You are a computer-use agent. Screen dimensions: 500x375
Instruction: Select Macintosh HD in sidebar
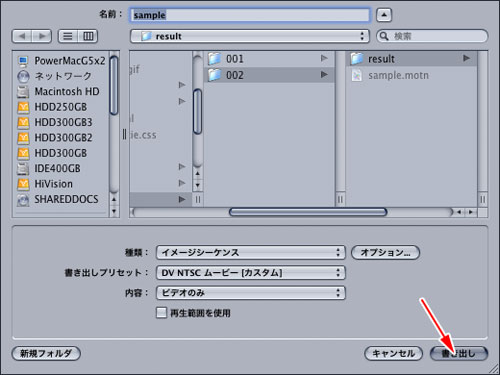58,91
